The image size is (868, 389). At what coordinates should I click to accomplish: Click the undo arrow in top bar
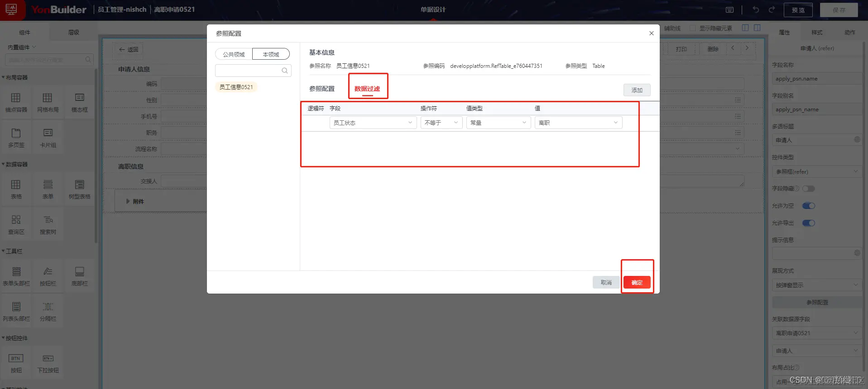[x=756, y=9]
